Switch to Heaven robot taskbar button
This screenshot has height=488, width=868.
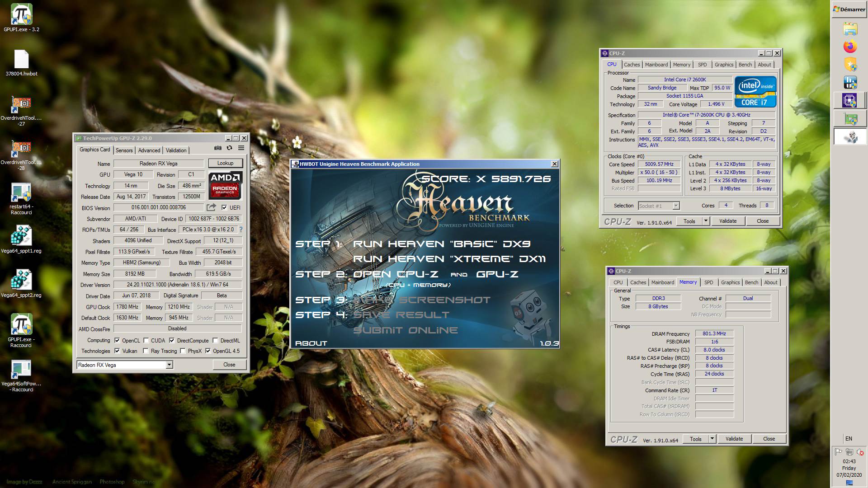pyautogui.click(x=850, y=137)
